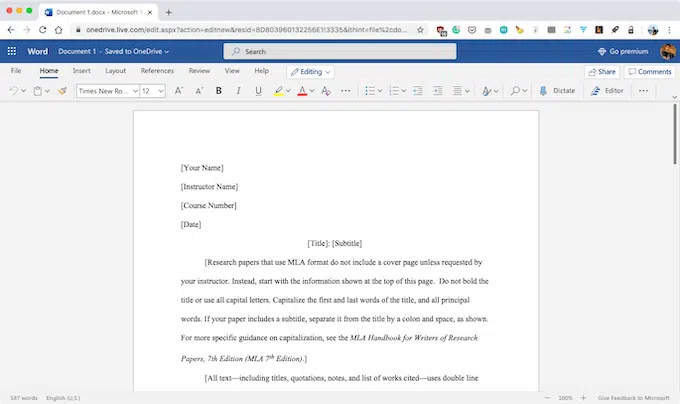Switch to the Insert tab
Viewport: 680px width, 404px height.
pyautogui.click(x=82, y=71)
